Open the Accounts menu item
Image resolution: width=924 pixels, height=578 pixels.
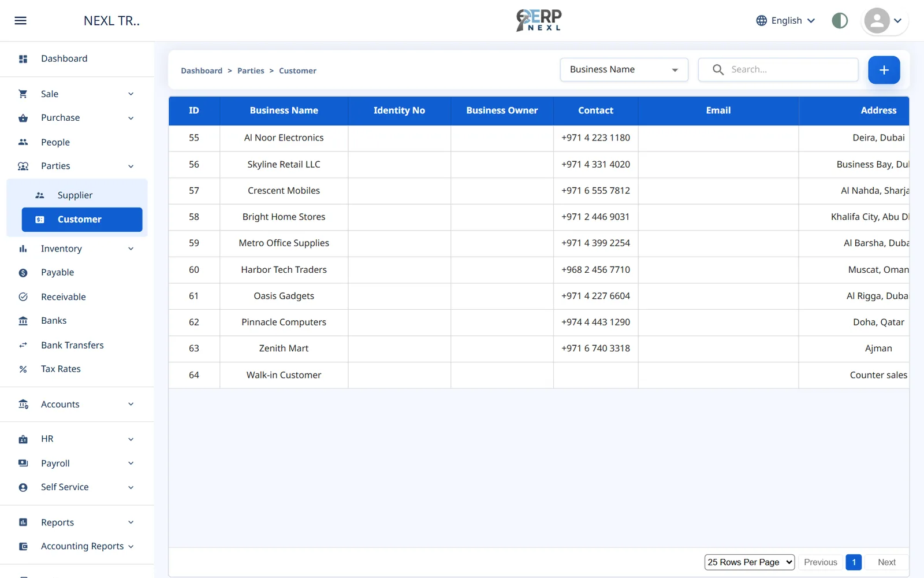77,405
